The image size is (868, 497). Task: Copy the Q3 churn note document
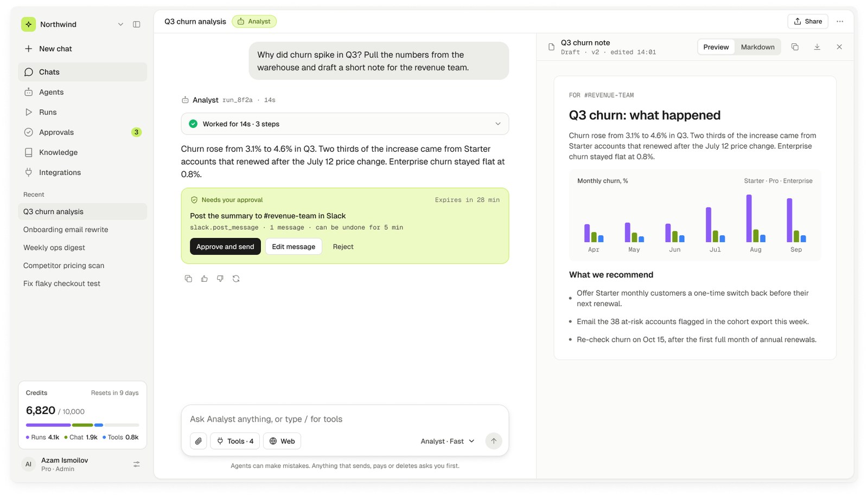coord(795,47)
